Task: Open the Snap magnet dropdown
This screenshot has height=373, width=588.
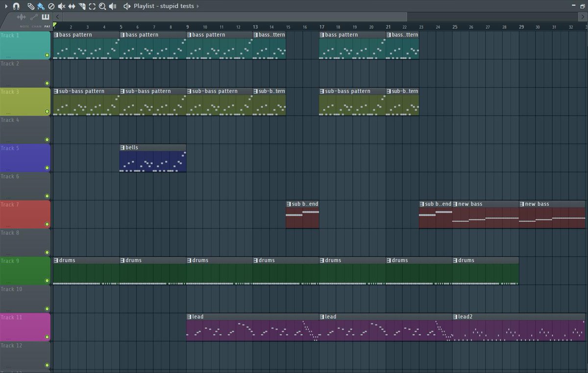Action: pyautogui.click(x=17, y=6)
